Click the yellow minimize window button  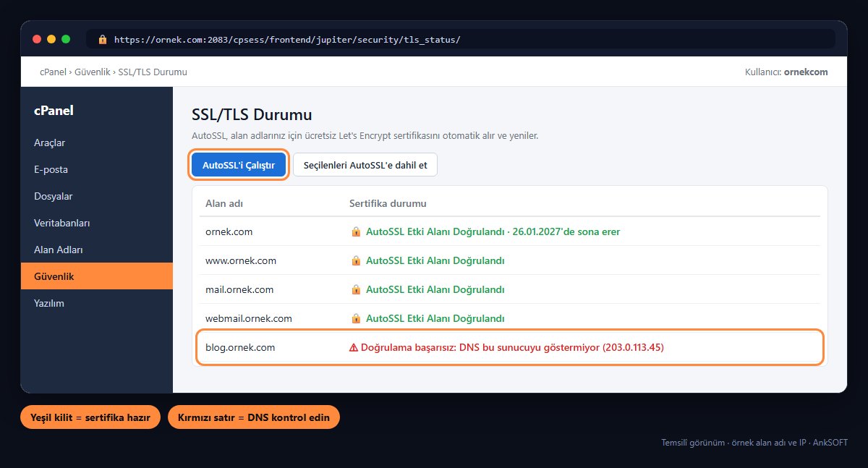(51, 39)
